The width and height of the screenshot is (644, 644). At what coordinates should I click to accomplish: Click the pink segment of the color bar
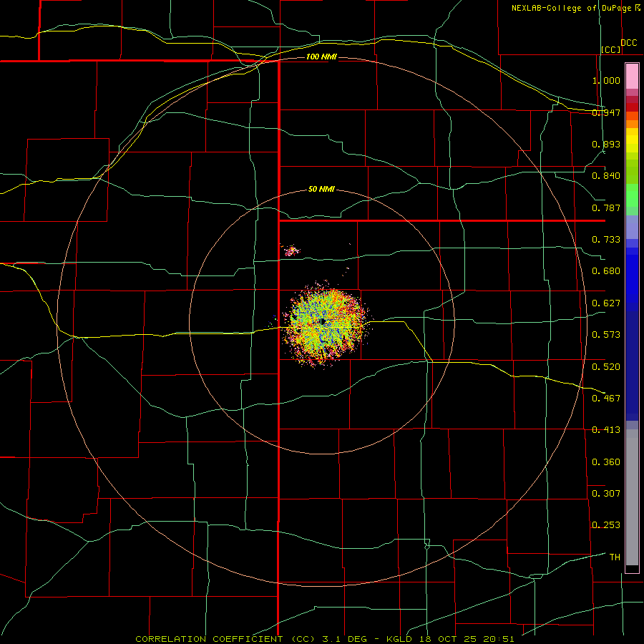(632, 77)
